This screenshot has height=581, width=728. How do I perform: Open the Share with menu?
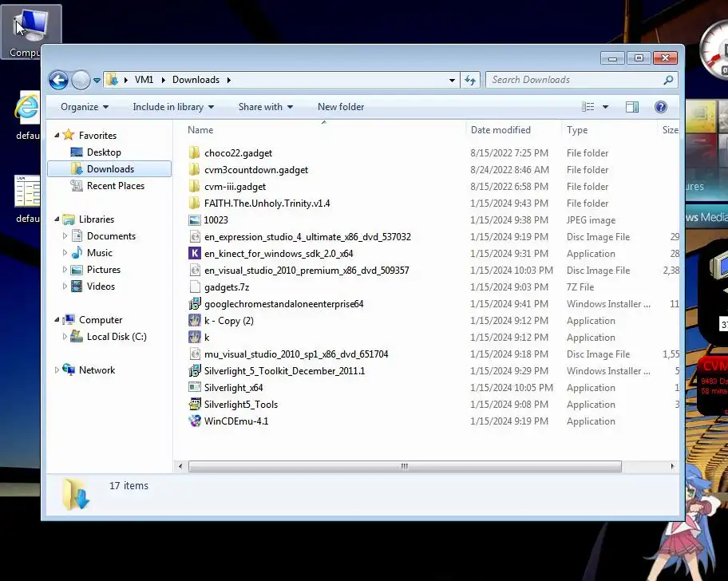tap(266, 107)
